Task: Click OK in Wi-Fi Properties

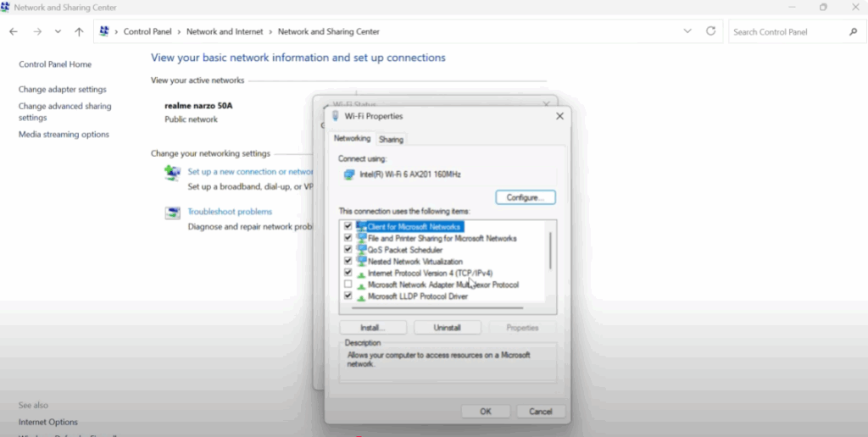Action: click(486, 412)
